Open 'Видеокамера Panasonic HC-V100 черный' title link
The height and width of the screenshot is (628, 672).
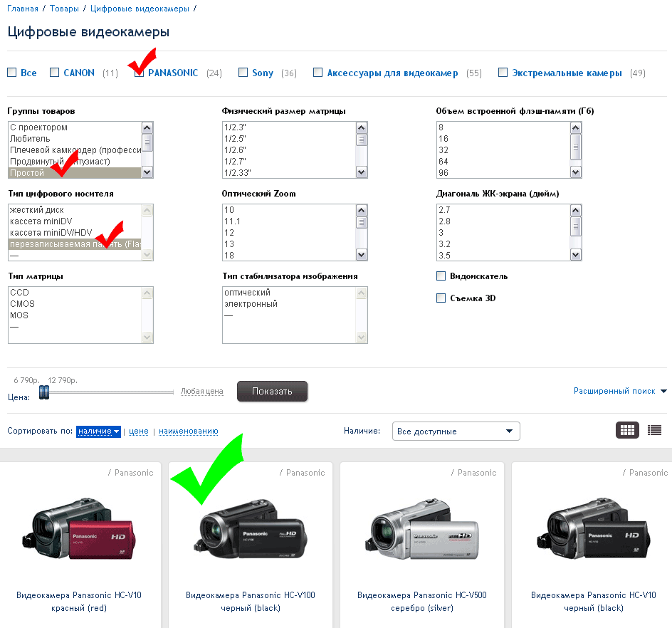[x=251, y=602]
